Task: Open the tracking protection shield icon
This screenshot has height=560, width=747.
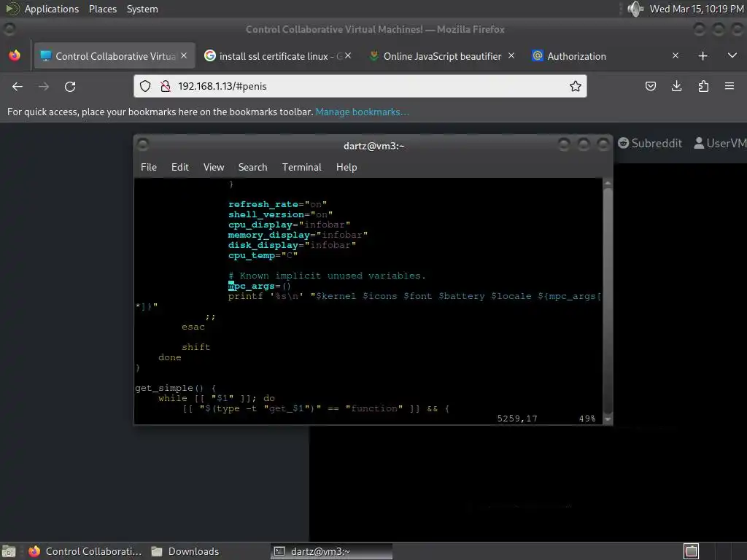Action: coord(145,86)
